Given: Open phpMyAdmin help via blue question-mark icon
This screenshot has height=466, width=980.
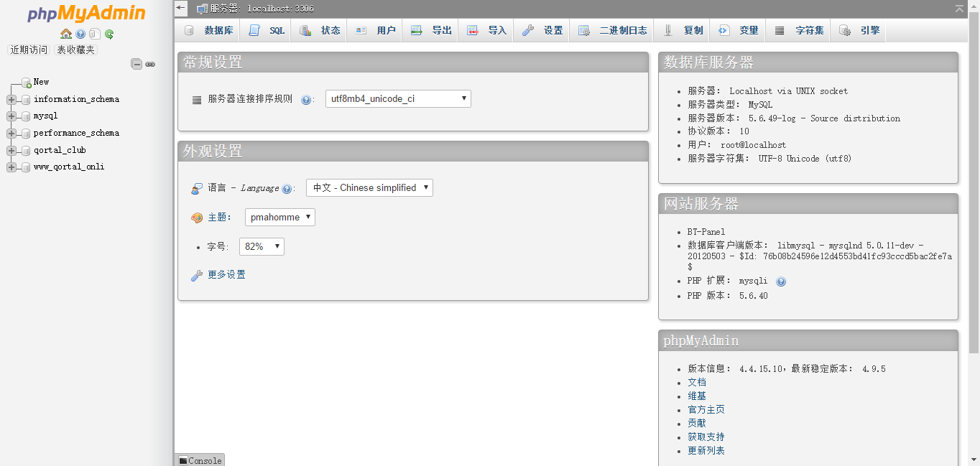Looking at the screenshot, I should (x=80, y=34).
